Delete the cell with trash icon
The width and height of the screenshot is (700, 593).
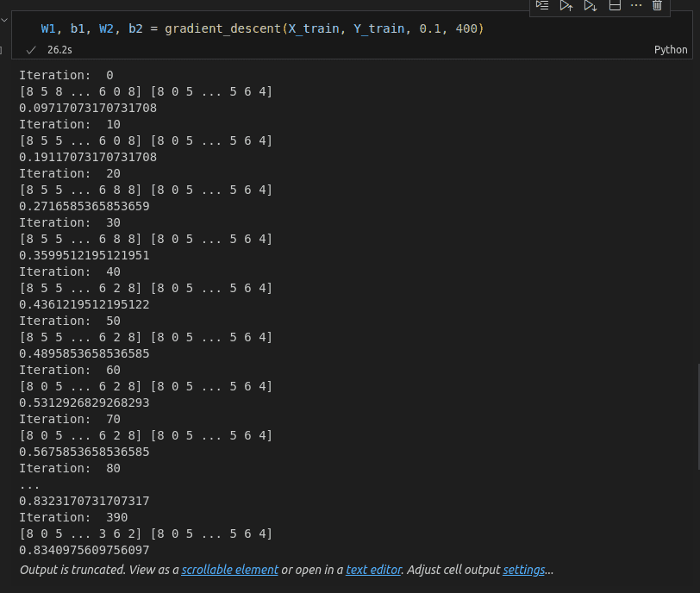[657, 5]
